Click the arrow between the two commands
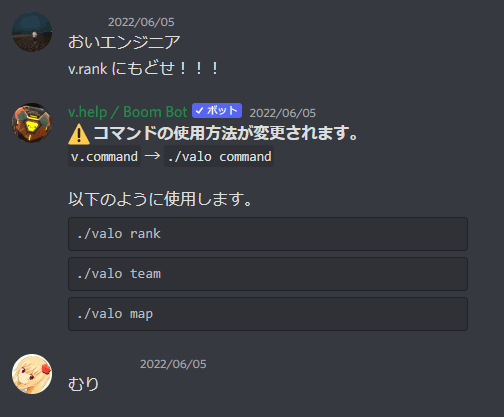Image resolution: width=504 pixels, height=417 pixels. point(152,156)
